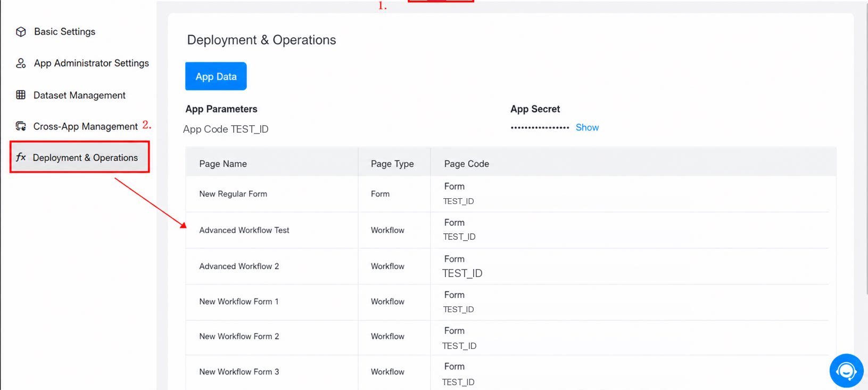Click the Basic Settings cube icon
Image resolution: width=868 pixels, height=390 pixels.
21,32
